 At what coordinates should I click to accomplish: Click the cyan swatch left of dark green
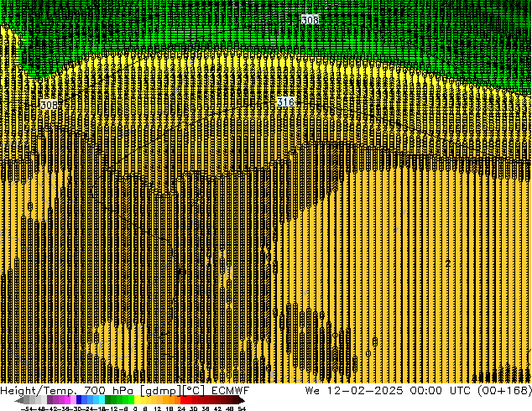[102, 399]
